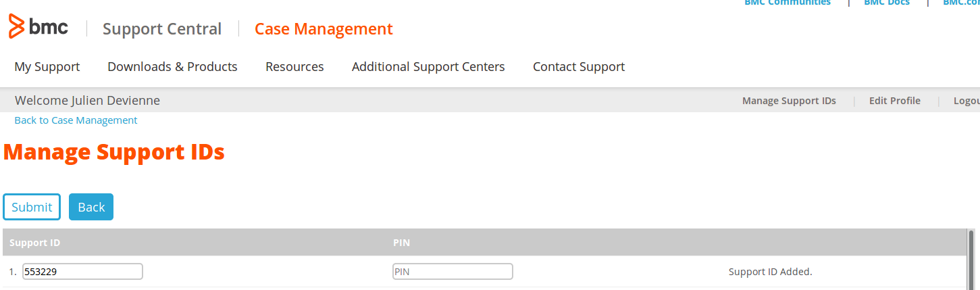Screen dimensions: 980x290
Task: Open the BMC Docs top link
Action: pyautogui.click(x=887, y=3)
